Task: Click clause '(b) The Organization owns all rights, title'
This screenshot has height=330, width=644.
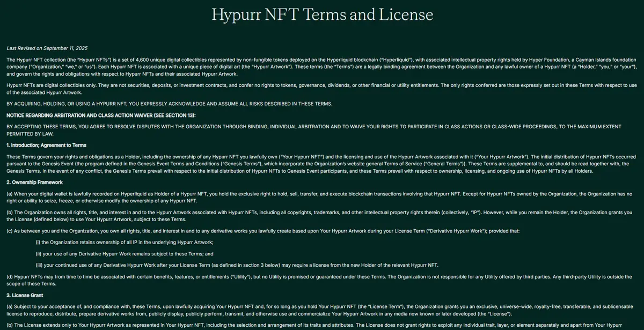Action: pyautogui.click(x=319, y=216)
